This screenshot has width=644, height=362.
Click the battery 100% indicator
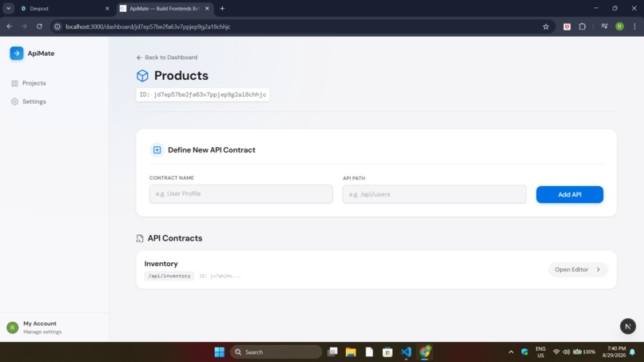(584, 352)
